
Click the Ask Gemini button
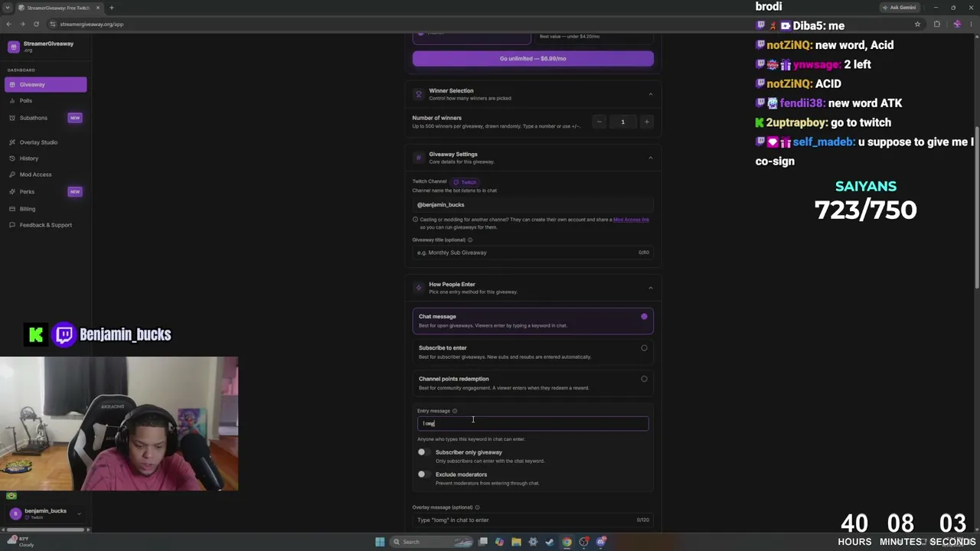[x=899, y=8]
